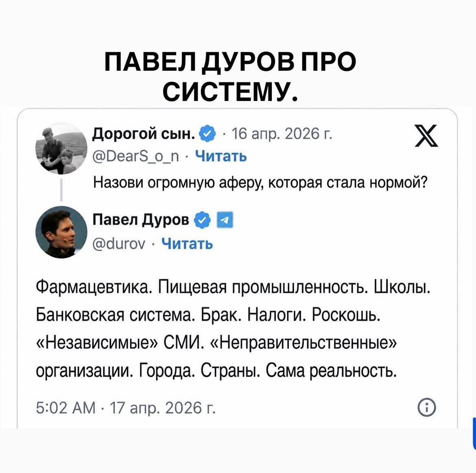Follow @durov via the Читать link
The height and width of the screenshot is (473, 476).
pyautogui.click(x=187, y=243)
